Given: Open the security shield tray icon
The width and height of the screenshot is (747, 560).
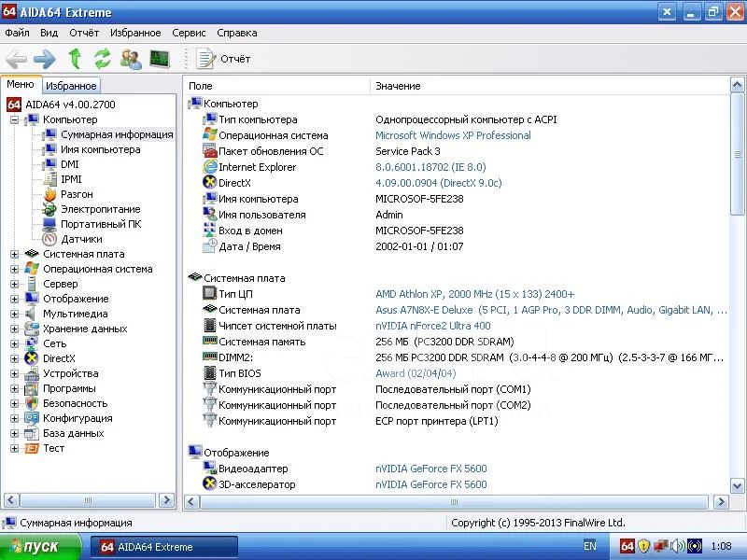Looking at the screenshot, I should [x=643, y=546].
